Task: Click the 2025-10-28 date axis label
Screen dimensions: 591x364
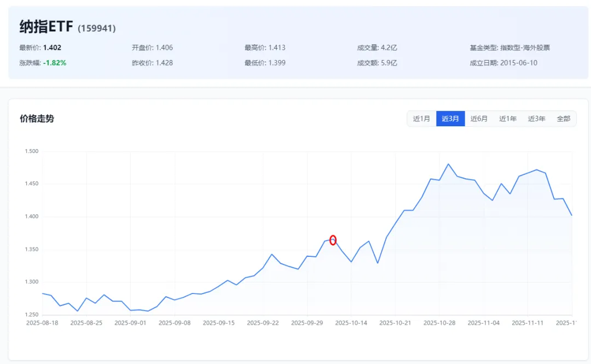Action: pos(439,323)
